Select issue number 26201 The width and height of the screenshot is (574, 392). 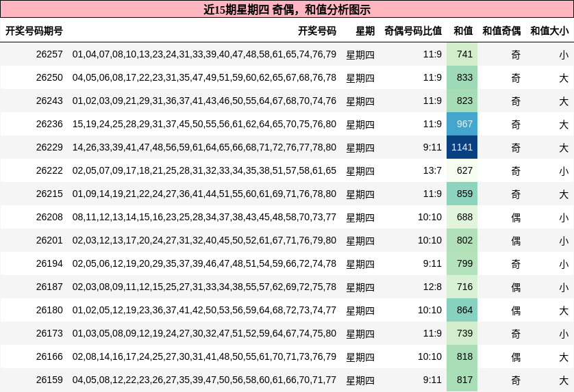[49, 240]
